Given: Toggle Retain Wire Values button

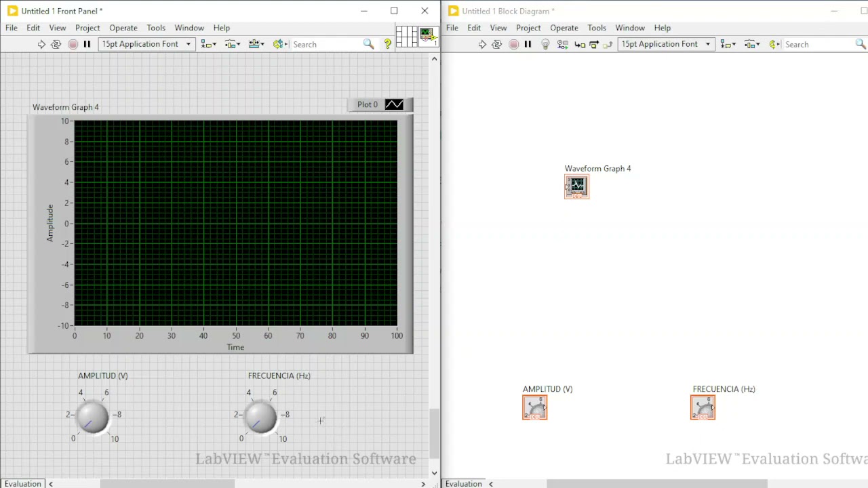Looking at the screenshot, I should 562,44.
